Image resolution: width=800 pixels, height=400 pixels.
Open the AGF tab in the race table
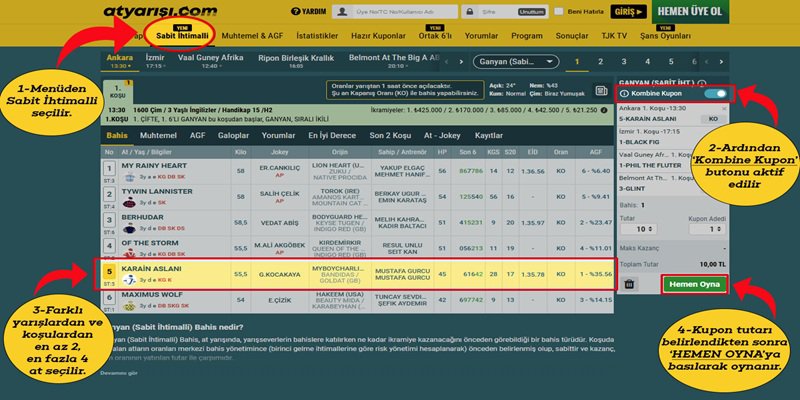point(197,136)
